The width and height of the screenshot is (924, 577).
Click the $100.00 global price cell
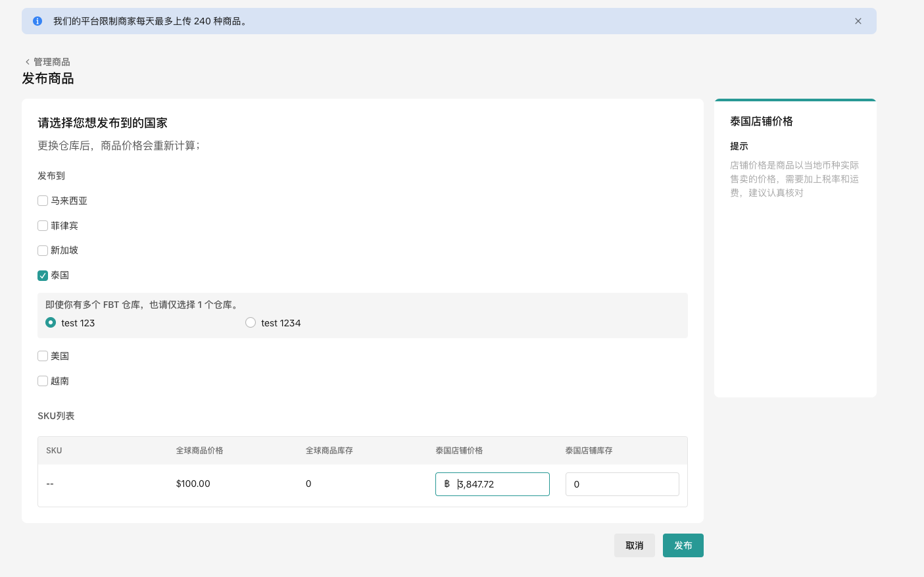pos(193,484)
